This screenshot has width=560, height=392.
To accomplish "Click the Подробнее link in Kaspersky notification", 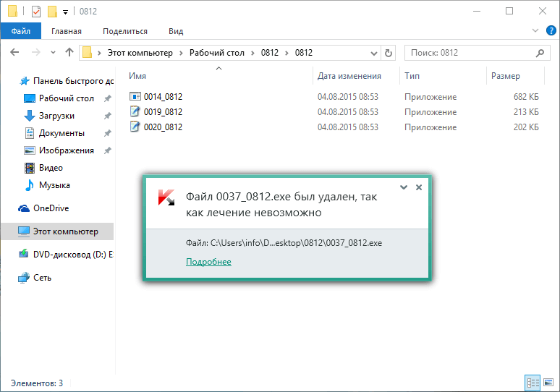I will pyautogui.click(x=208, y=262).
